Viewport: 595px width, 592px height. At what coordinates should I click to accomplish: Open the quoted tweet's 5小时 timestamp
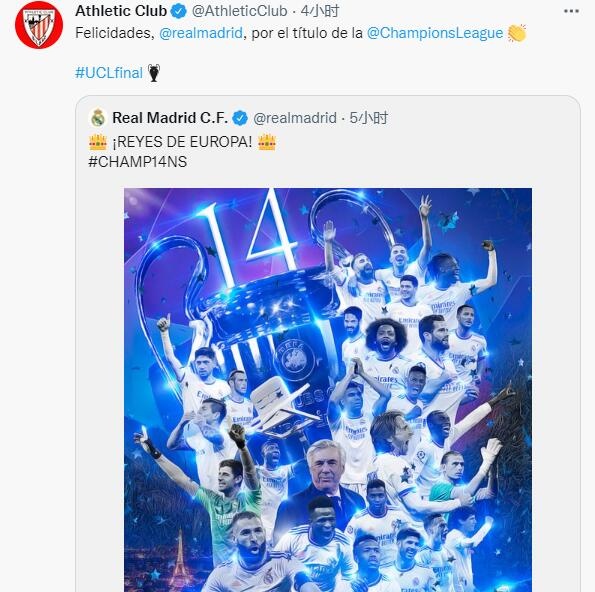pyautogui.click(x=369, y=118)
